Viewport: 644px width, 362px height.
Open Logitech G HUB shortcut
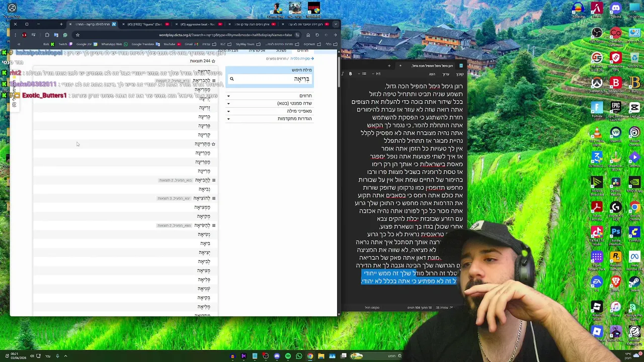point(616,207)
